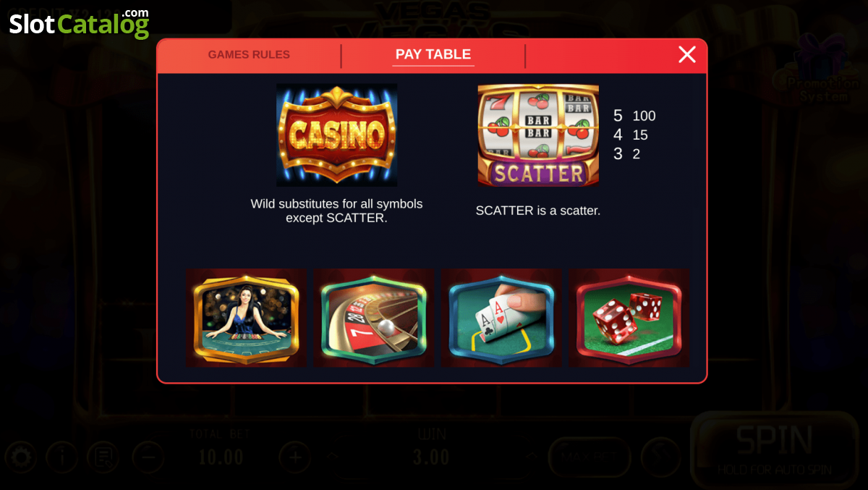This screenshot has height=490, width=868.
Task: Select the female dealer symbol
Action: [246, 318]
